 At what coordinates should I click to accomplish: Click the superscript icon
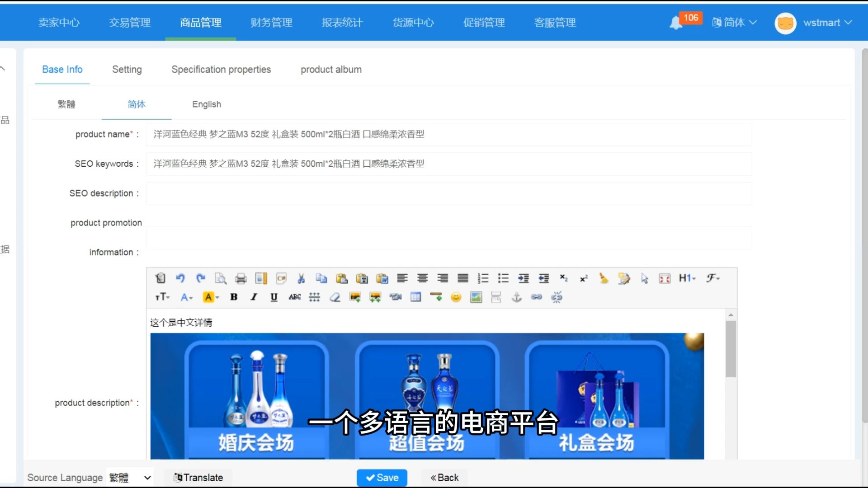[x=584, y=278]
